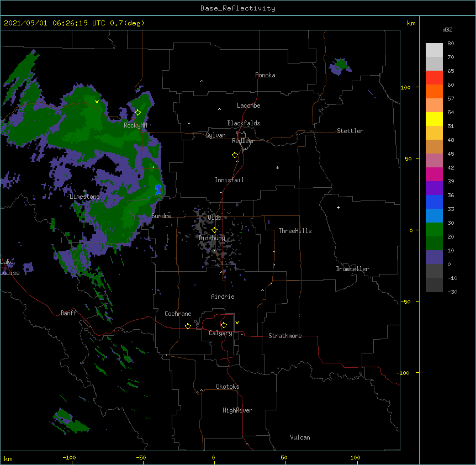The width and height of the screenshot is (476, 465).
Task: Click the Didsbury town label
Action: (x=212, y=238)
